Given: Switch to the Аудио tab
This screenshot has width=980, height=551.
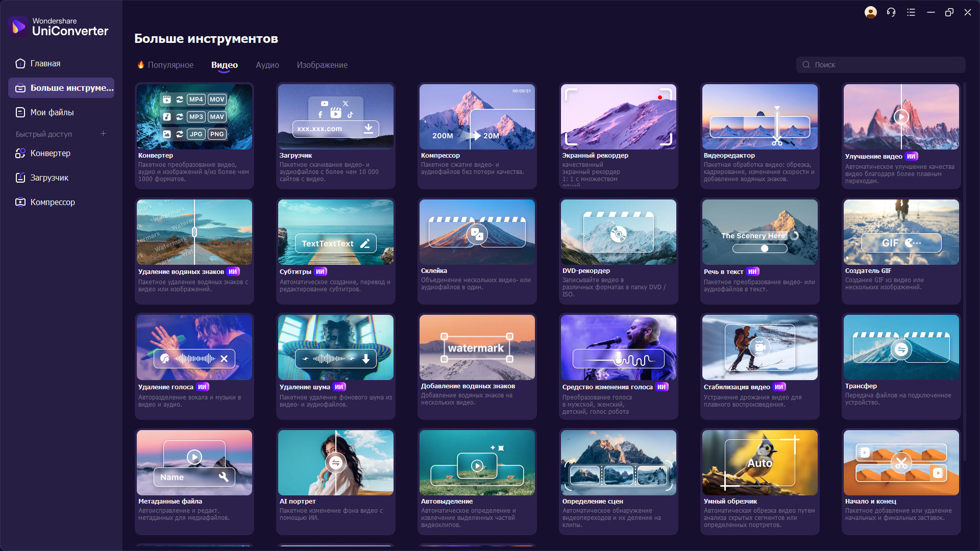Looking at the screenshot, I should (x=267, y=65).
